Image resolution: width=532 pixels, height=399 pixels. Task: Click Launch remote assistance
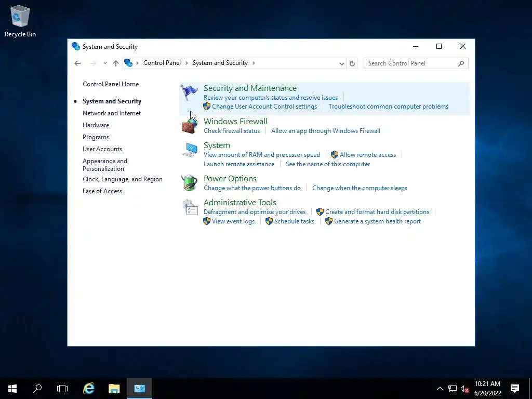click(239, 164)
